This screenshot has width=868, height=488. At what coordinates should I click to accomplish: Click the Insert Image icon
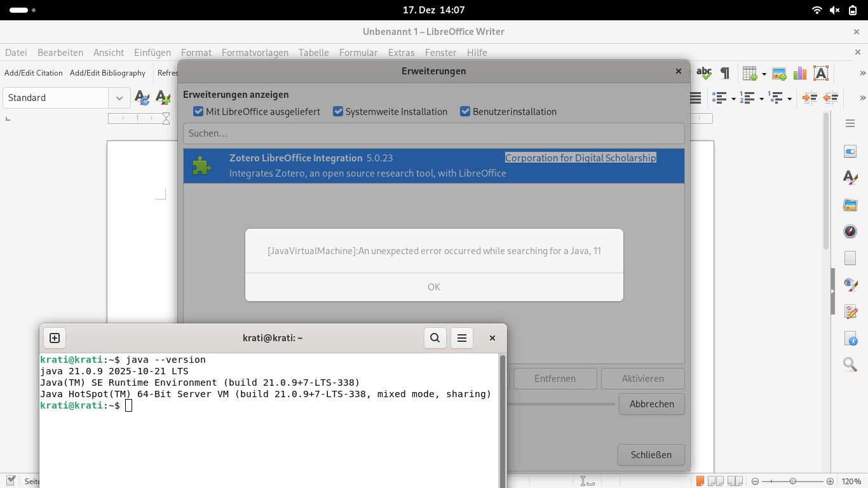[780, 73]
